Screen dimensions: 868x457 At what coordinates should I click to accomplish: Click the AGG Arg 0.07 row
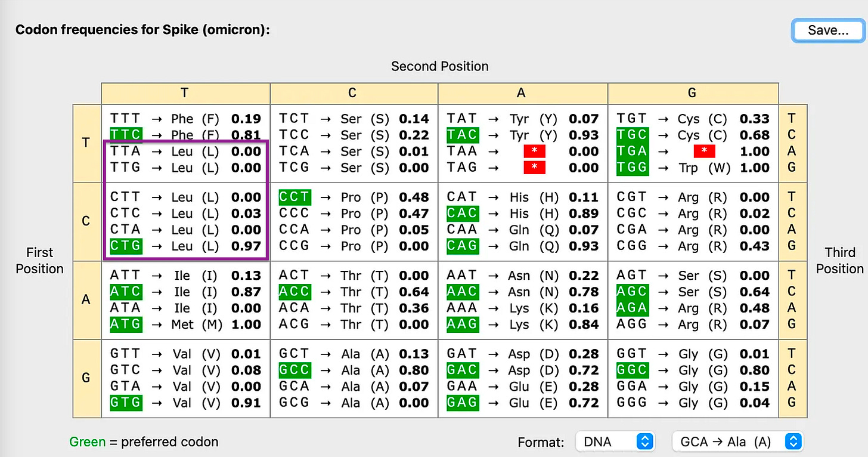(693, 325)
